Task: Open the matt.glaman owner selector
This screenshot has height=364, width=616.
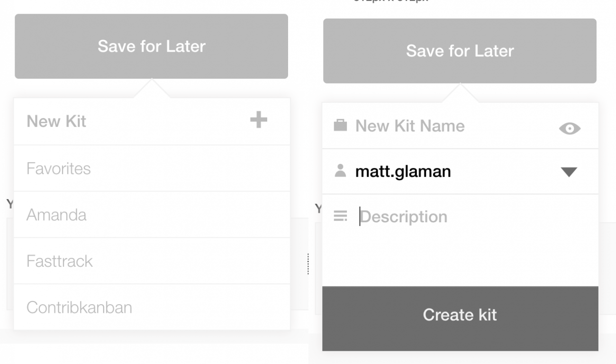Action: [460, 172]
